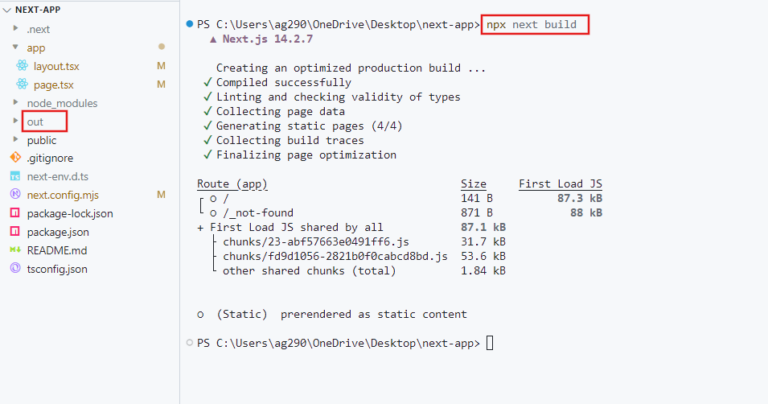Click the terminal prompt input cursor
This screenshot has width=768, height=404.
click(x=489, y=343)
